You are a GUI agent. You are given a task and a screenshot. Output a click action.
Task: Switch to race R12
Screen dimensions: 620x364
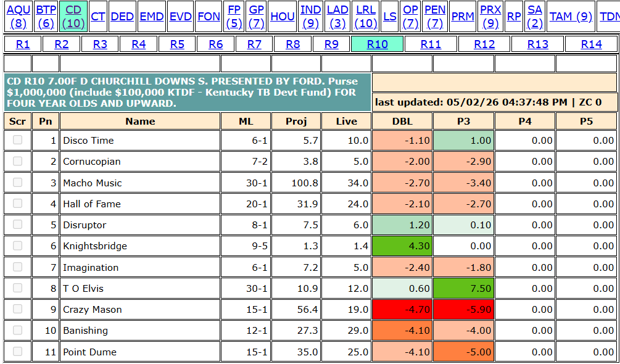point(484,44)
